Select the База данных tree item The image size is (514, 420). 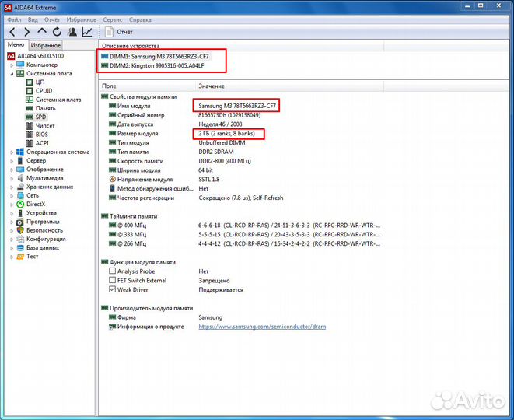coord(38,247)
